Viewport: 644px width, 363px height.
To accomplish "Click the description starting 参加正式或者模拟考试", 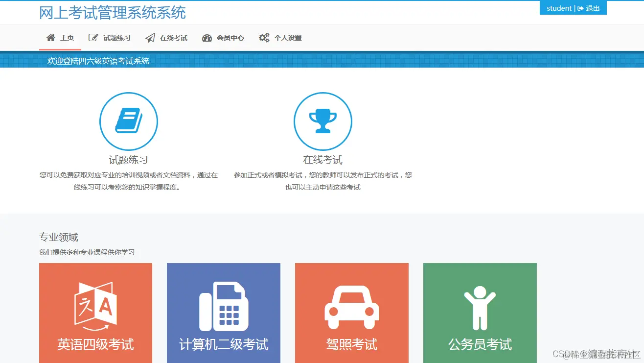I will (323, 181).
